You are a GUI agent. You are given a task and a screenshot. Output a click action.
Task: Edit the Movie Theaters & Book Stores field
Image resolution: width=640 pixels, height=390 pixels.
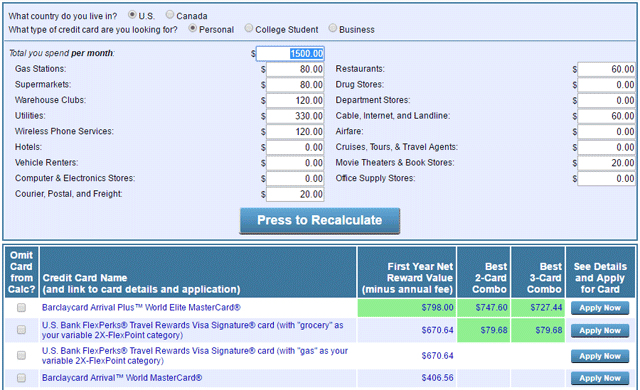607,163
